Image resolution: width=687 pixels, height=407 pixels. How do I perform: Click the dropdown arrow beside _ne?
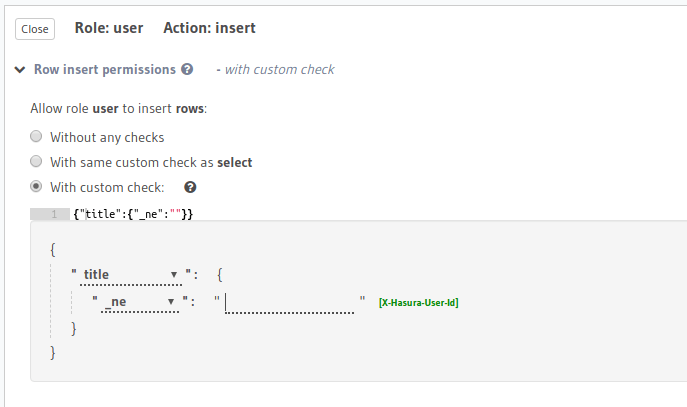tap(172, 300)
